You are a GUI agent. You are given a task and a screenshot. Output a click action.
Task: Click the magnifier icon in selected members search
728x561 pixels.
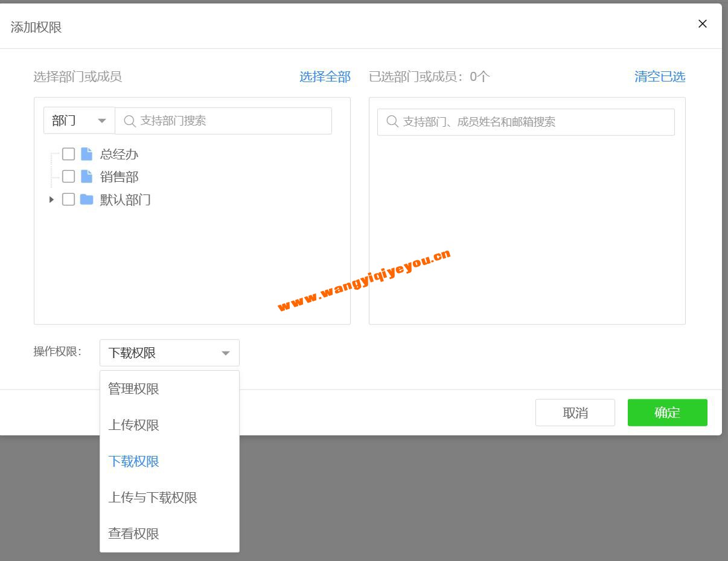click(x=392, y=122)
